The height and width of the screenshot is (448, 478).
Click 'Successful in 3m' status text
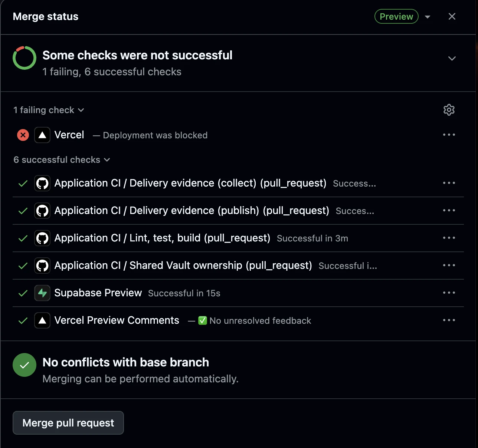point(312,238)
